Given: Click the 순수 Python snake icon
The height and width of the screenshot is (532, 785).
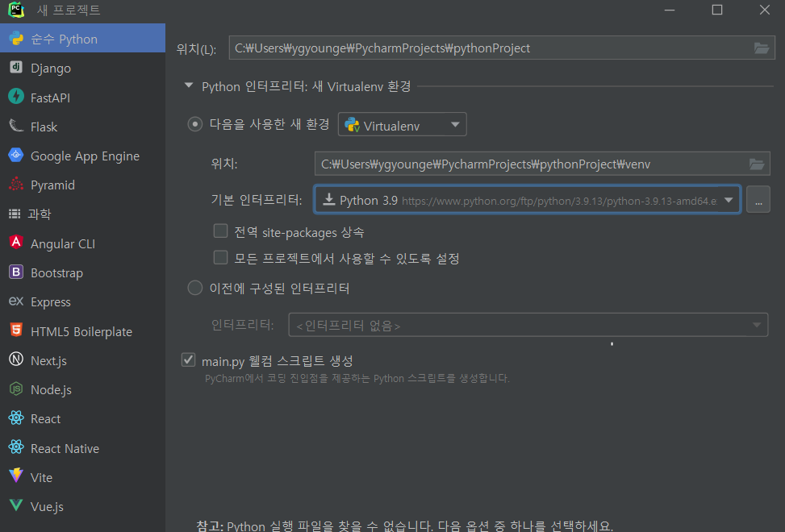Looking at the screenshot, I should (x=16, y=39).
